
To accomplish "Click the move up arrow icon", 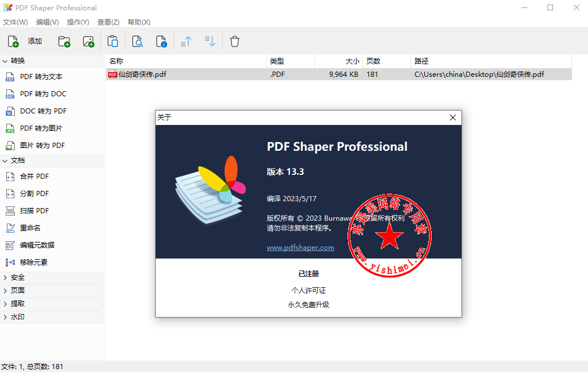I will point(186,41).
